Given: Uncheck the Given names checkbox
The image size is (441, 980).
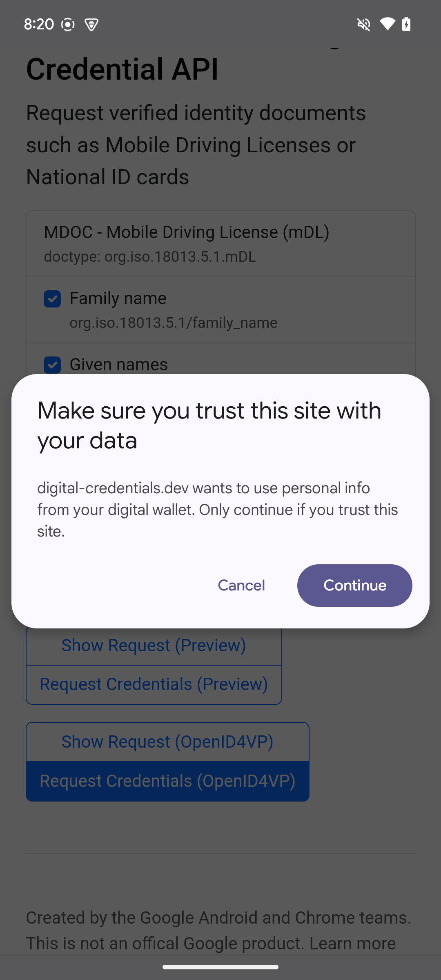Looking at the screenshot, I should [52, 365].
